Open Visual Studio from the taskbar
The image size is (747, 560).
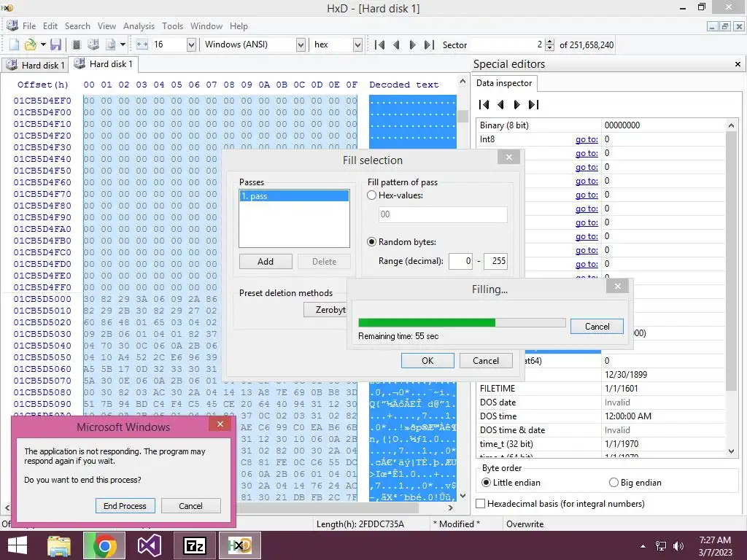(x=149, y=545)
